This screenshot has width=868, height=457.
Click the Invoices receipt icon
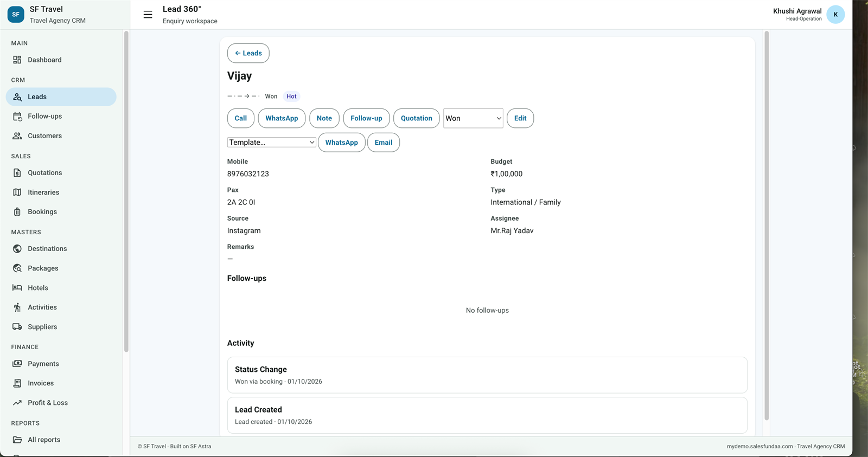(x=17, y=383)
